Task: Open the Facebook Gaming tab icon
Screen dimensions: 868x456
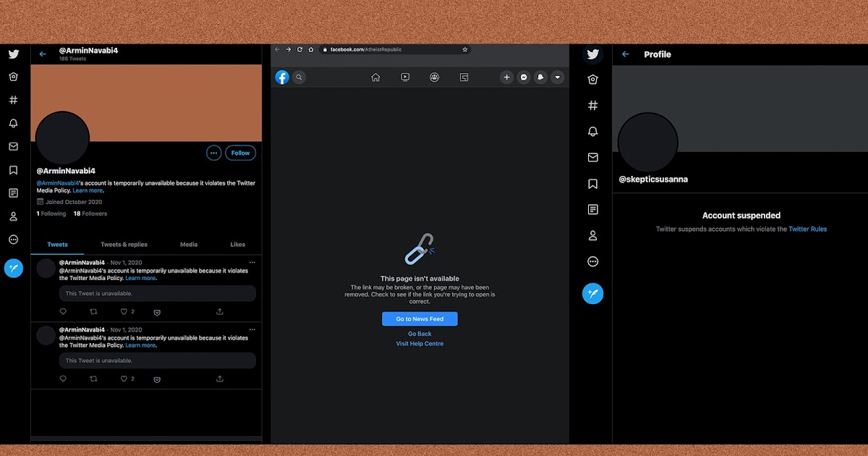Action: point(464,77)
